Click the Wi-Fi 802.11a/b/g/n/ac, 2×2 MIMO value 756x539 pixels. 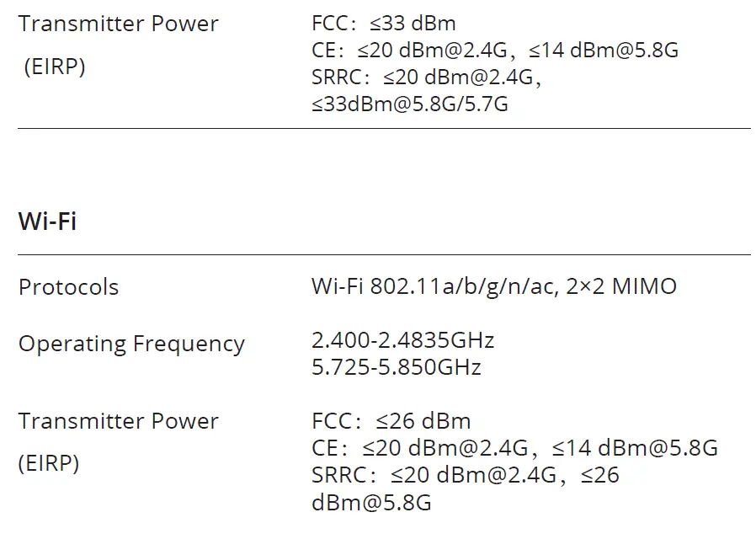[x=493, y=286]
